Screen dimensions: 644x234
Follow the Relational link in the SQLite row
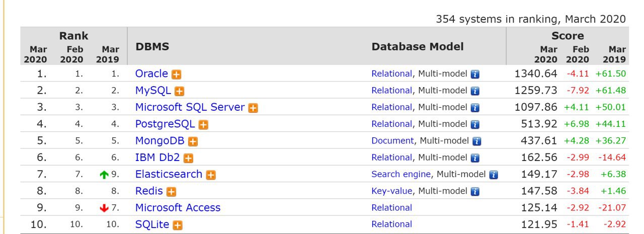pyautogui.click(x=392, y=224)
